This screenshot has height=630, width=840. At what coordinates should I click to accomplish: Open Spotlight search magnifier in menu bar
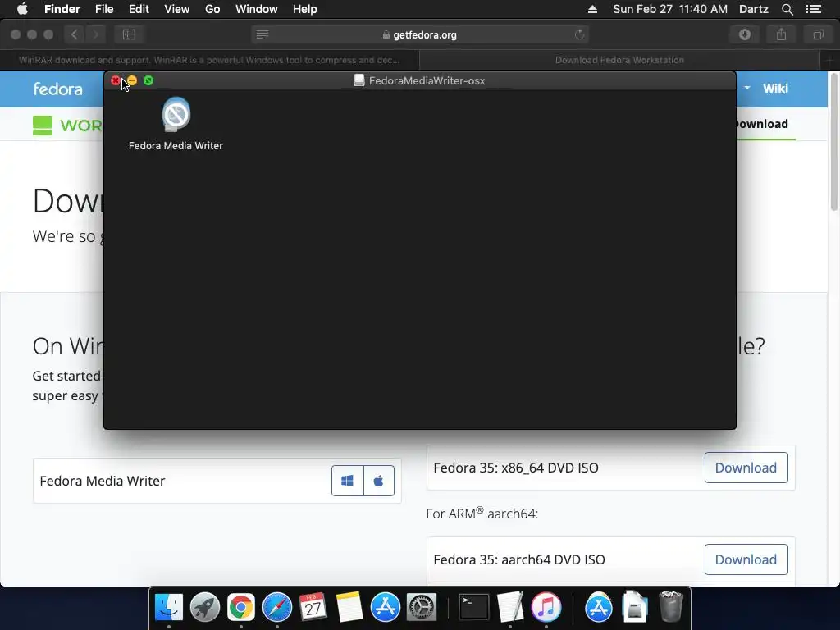point(787,9)
